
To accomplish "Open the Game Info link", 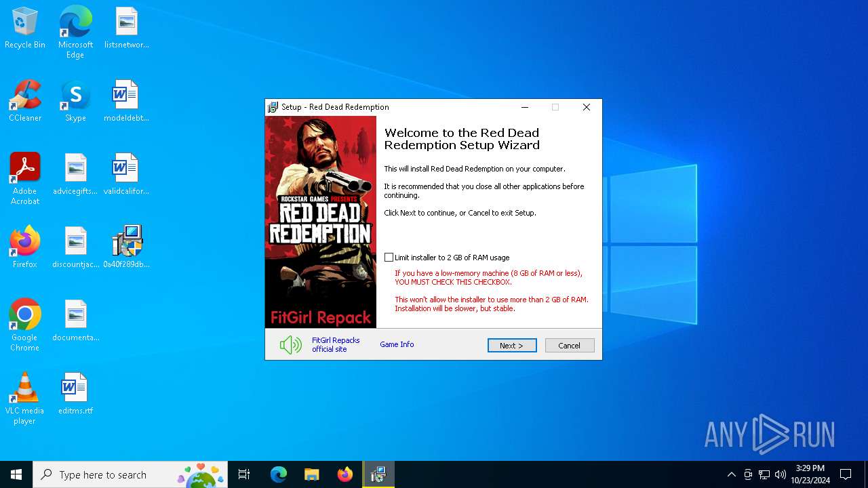I will pyautogui.click(x=397, y=344).
